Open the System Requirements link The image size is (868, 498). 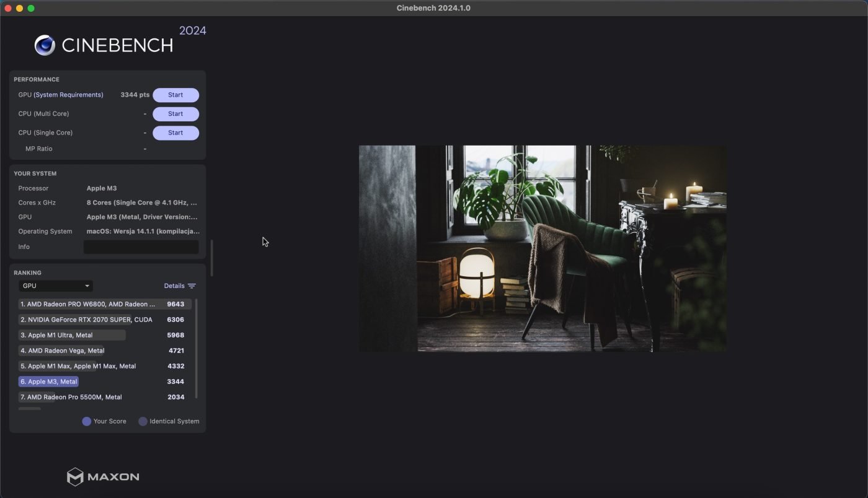(68, 95)
